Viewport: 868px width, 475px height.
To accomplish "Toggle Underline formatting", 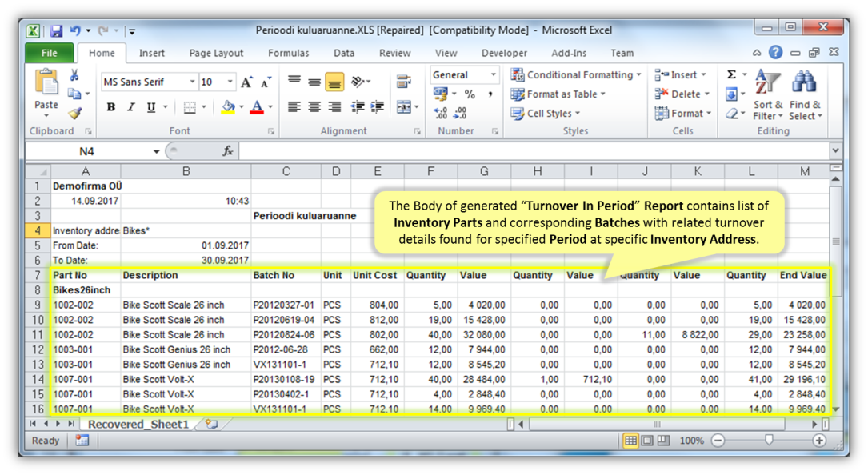I will [150, 107].
